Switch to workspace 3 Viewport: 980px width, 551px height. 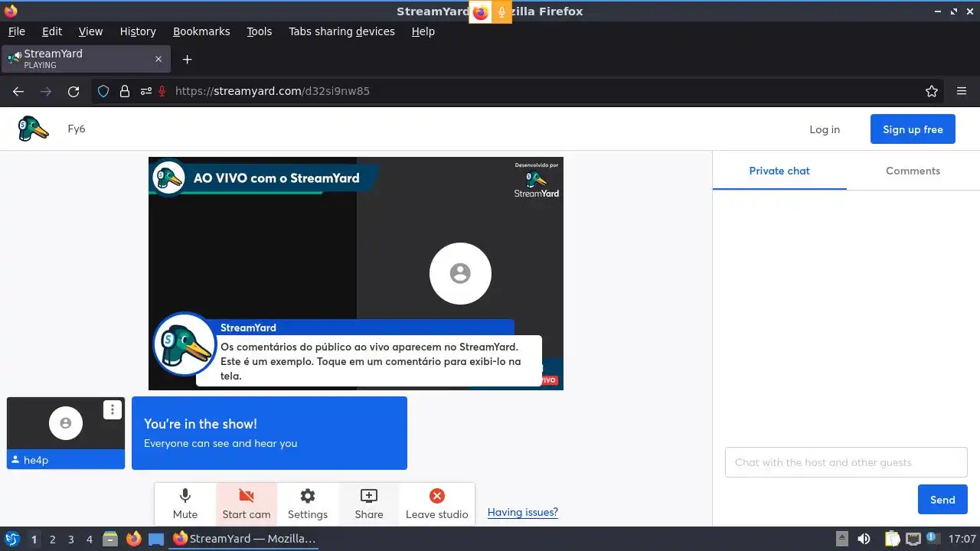coord(70,539)
